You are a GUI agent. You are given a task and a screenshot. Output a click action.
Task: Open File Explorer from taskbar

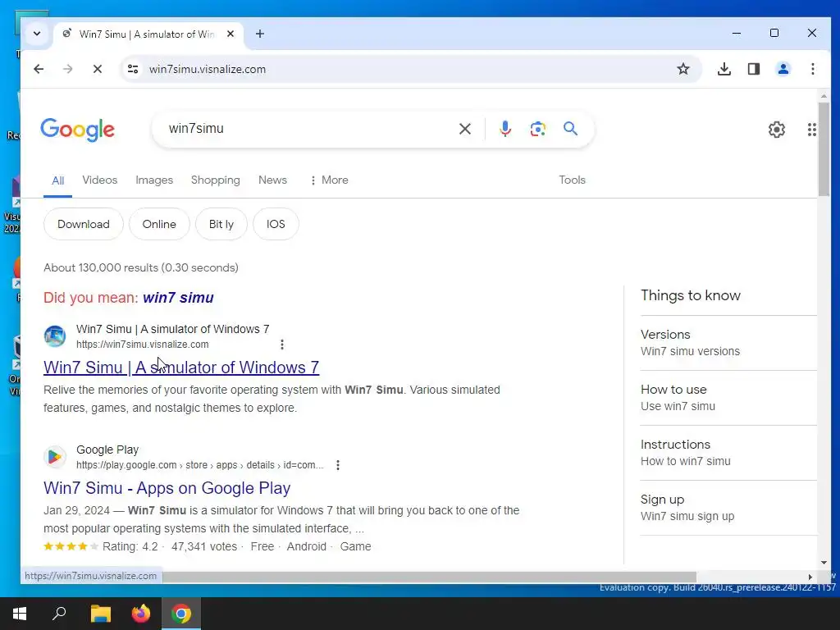point(100,614)
